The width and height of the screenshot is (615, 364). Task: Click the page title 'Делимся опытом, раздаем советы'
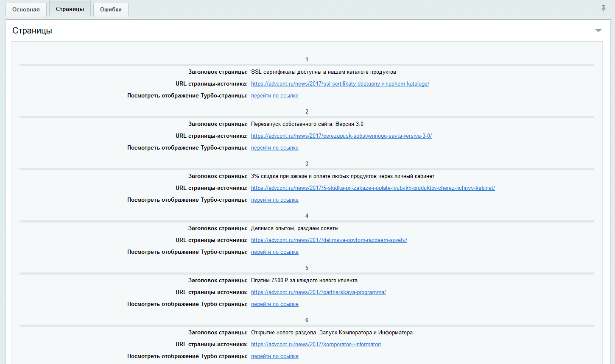[294, 228]
